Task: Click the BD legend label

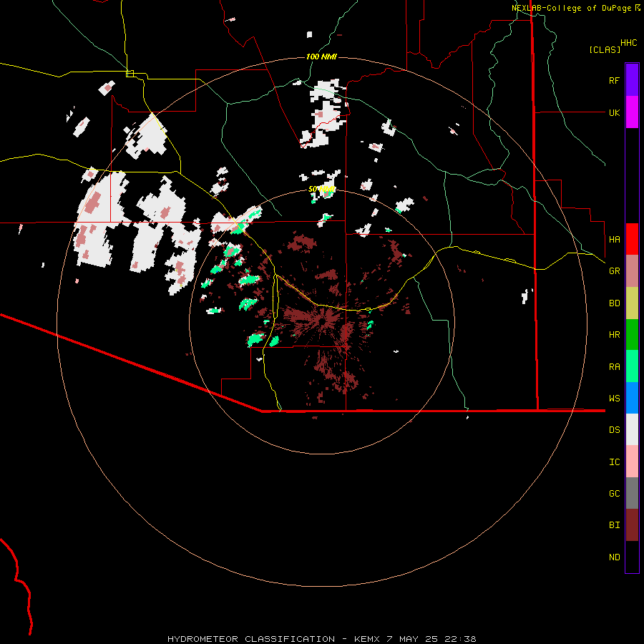Action: [x=614, y=303]
